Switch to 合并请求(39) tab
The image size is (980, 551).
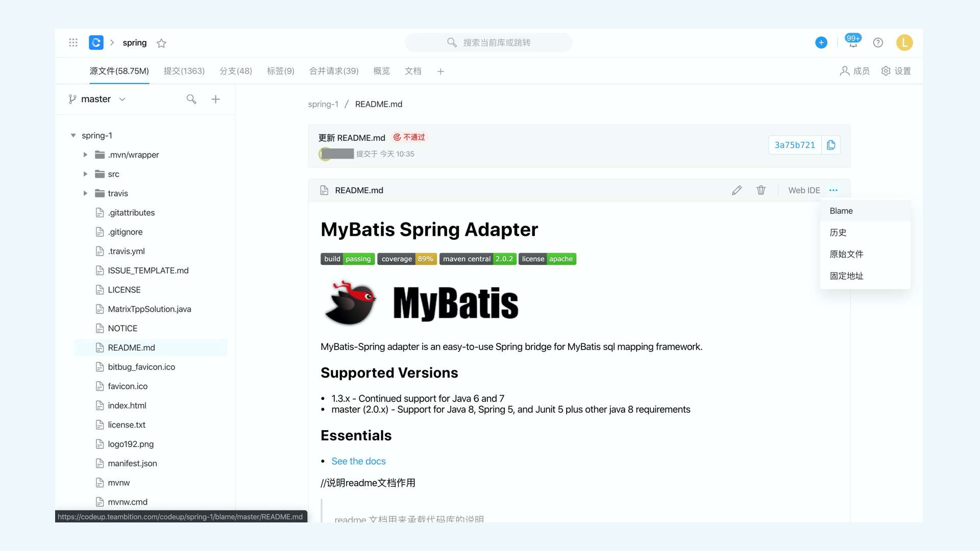click(x=334, y=71)
